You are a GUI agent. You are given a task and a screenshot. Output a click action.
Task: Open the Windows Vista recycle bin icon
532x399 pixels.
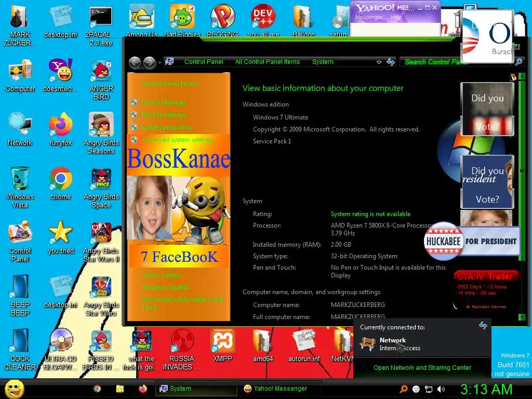20,187
